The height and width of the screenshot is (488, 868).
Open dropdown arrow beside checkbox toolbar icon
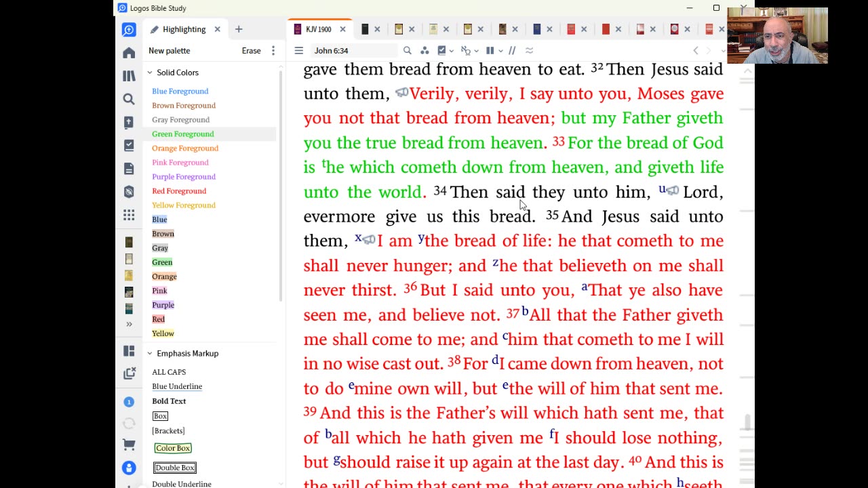click(451, 51)
